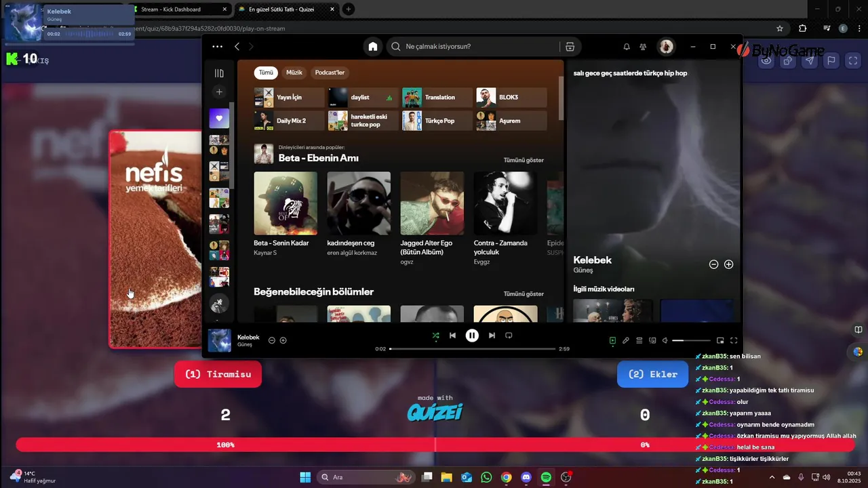
Task: Click the dice icon on quiz page
Action: [788, 60]
